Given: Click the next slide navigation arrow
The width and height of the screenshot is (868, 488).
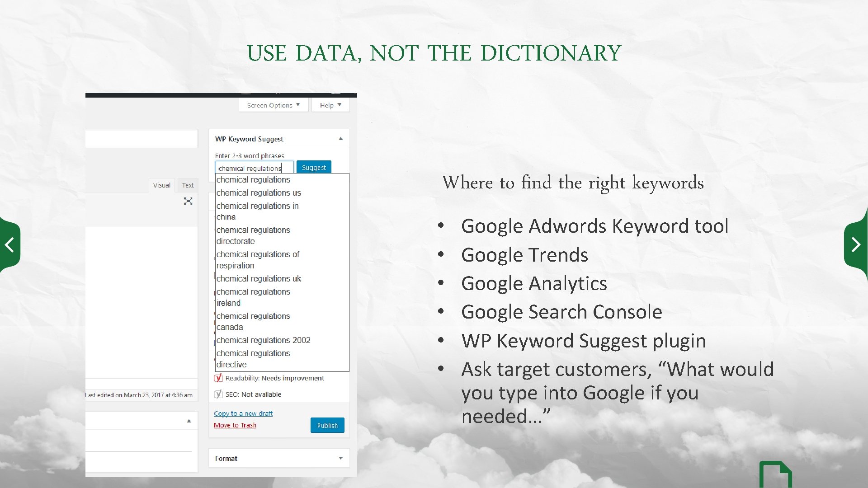Looking at the screenshot, I should pos(856,244).
